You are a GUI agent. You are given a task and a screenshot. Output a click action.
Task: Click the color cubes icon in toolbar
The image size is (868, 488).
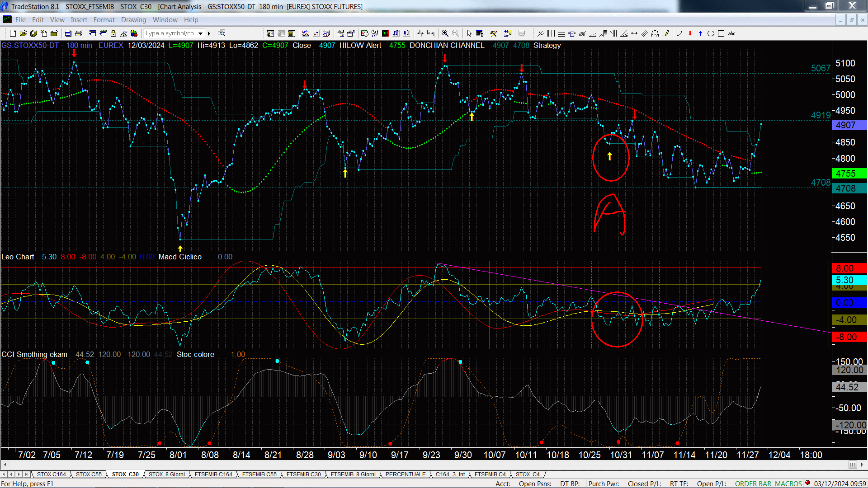click(134, 33)
